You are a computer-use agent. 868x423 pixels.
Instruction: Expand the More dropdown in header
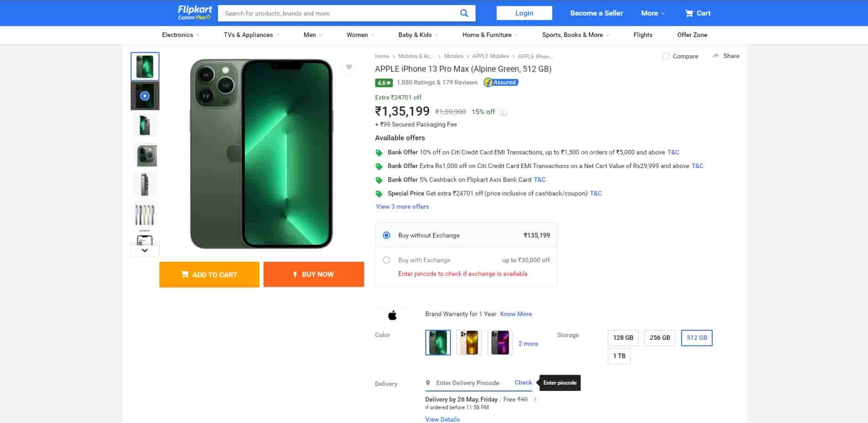[652, 13]
